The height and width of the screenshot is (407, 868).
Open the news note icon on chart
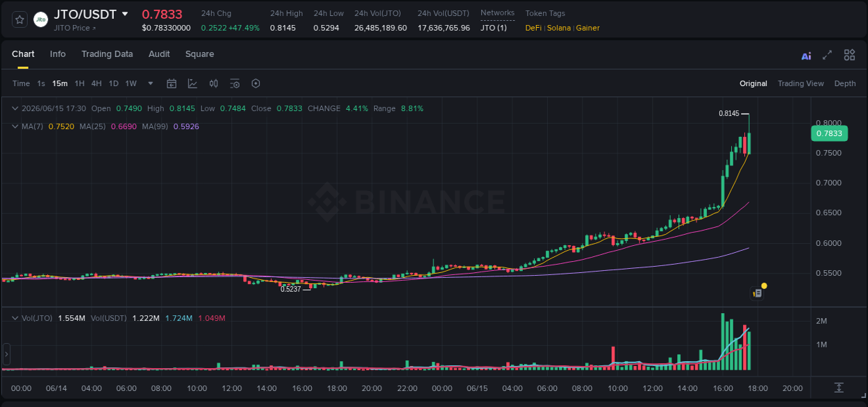(x=758, y=293)
